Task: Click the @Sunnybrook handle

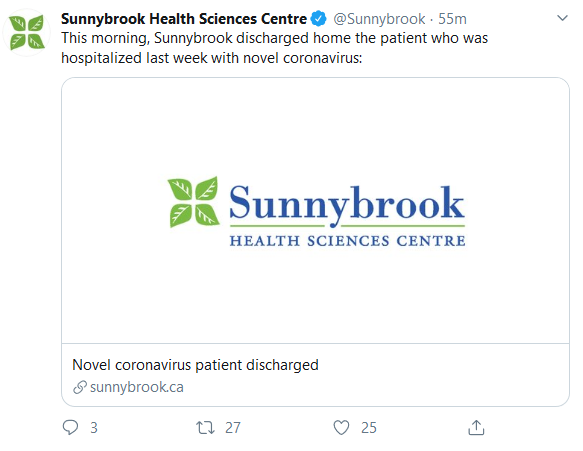Action: (x=379, y=19)
